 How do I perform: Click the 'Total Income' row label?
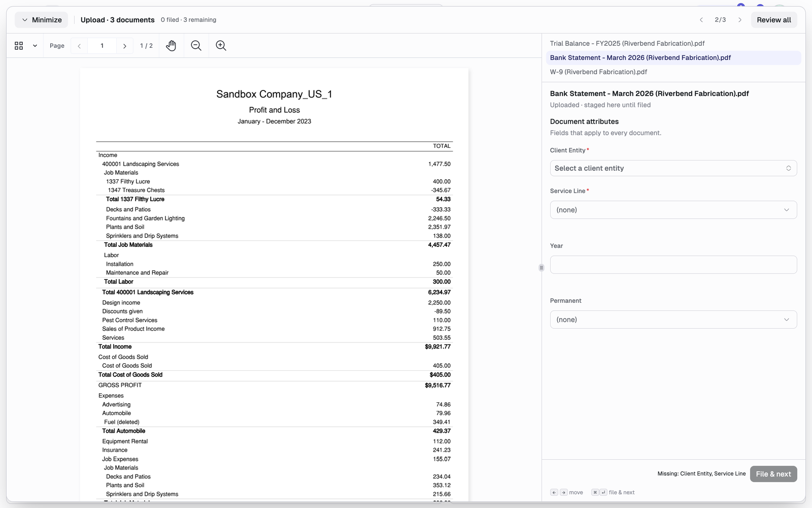[115, 347]
